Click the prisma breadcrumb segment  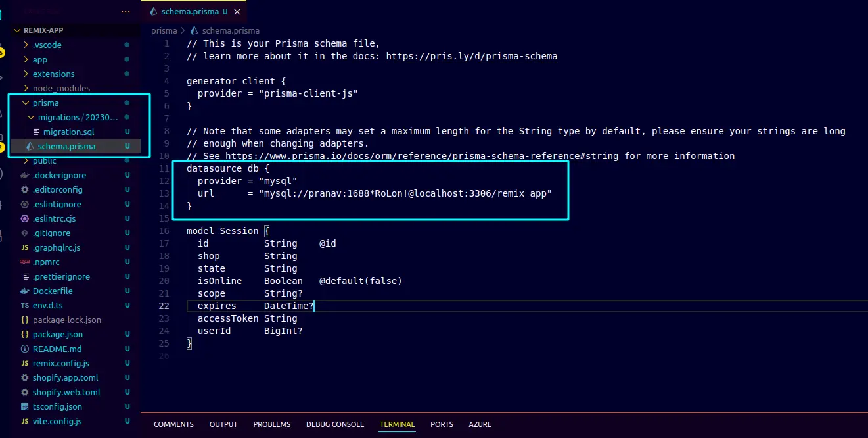(164, 30)
